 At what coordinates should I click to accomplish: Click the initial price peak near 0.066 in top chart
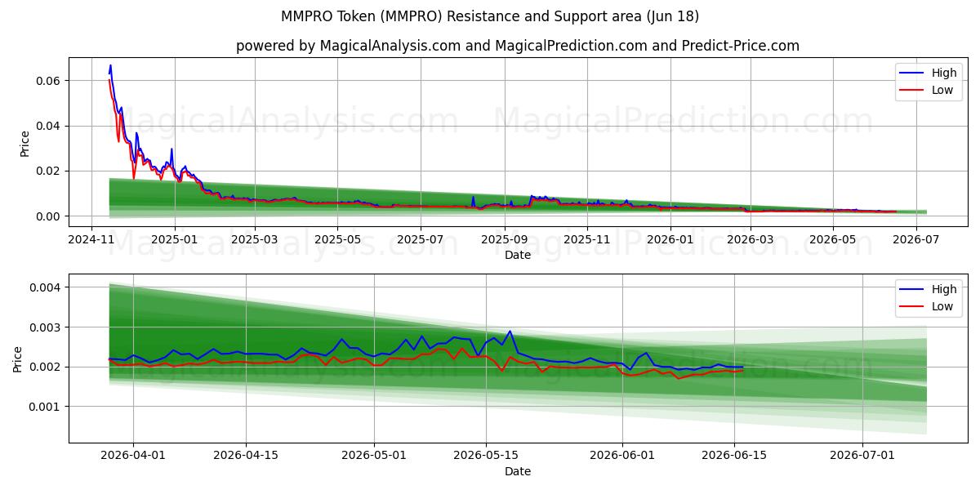(110, 66)
